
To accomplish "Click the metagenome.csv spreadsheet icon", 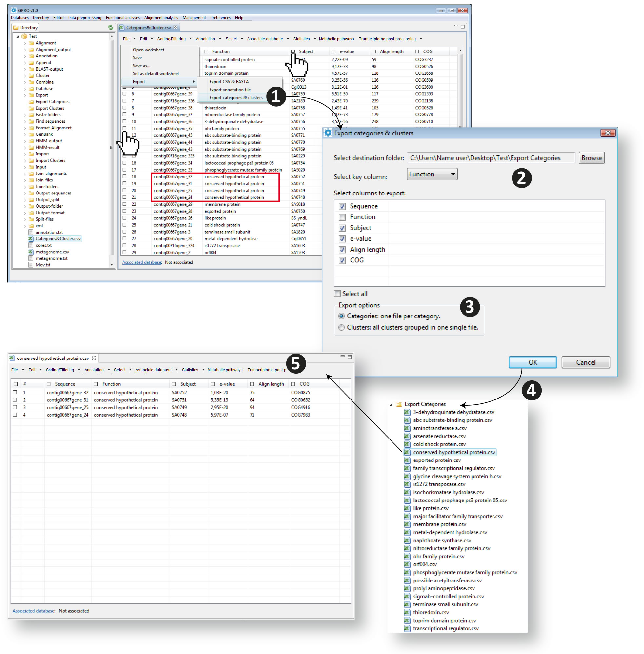I will [30, 252].
